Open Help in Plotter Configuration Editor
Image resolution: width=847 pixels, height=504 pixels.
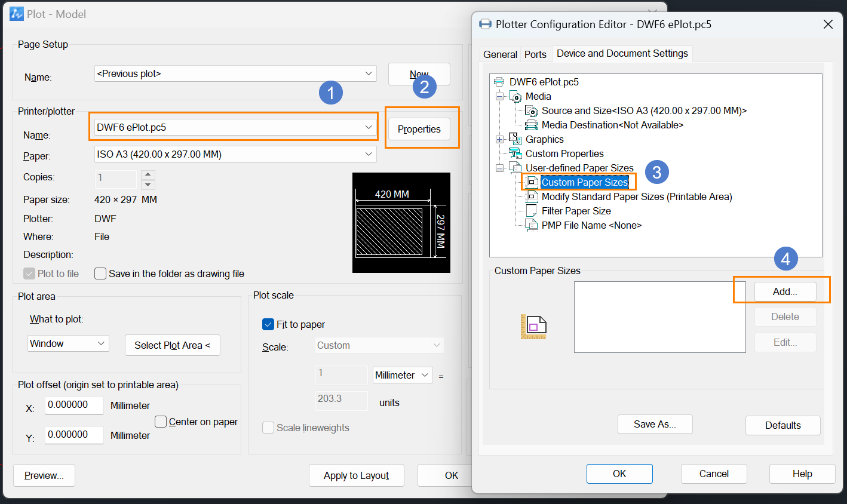(802, 474)
